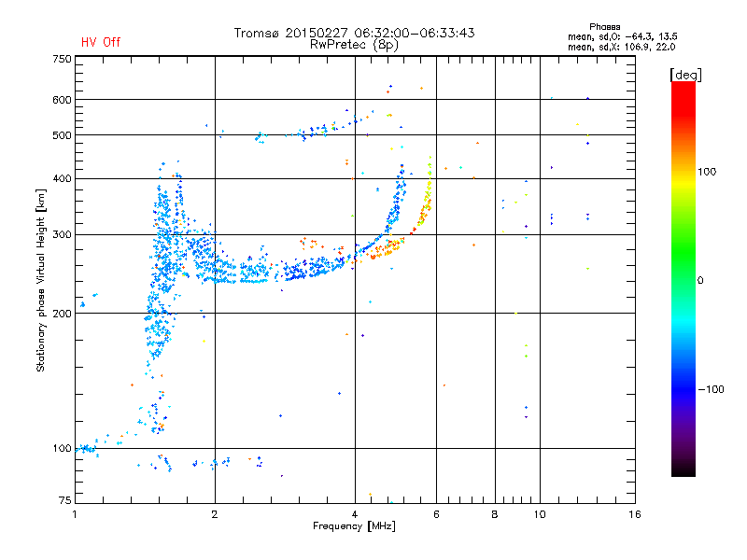The height and width of the screenshot is (560, 747).
Task: Click the y-axis label '500'
Action: point(62,135)
